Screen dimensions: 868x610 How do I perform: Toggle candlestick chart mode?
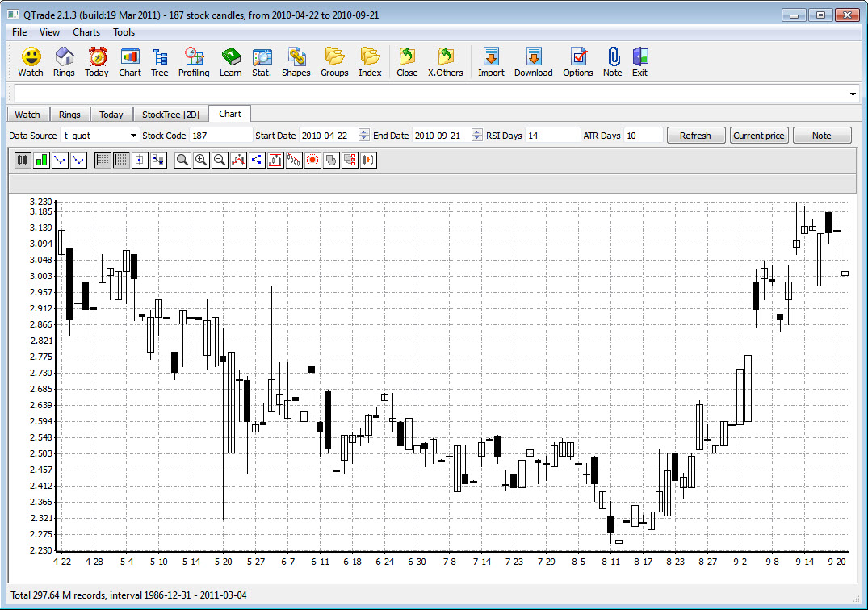click(23, 161)
